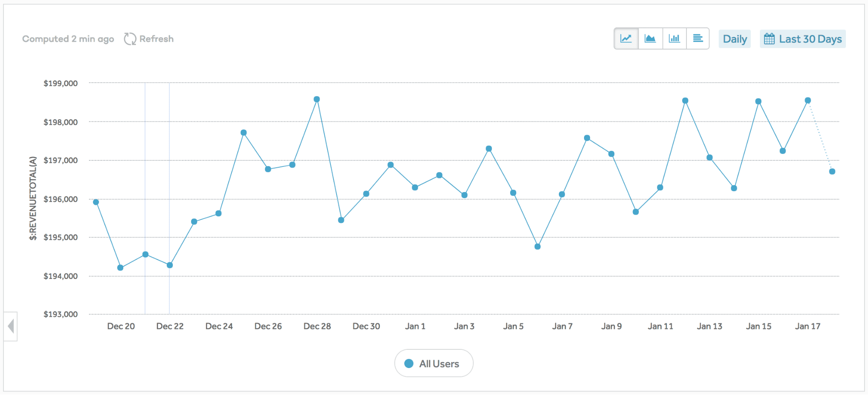868x395 pixels.
Task: Click the Jan 12 peak data point
Action: (x=685, y=101)
